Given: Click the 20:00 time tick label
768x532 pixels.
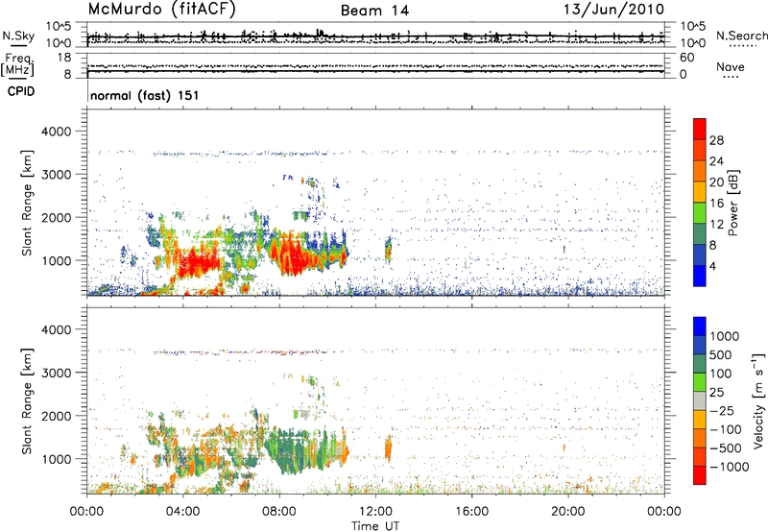Looking at the screenshot, I should point(568,512).
